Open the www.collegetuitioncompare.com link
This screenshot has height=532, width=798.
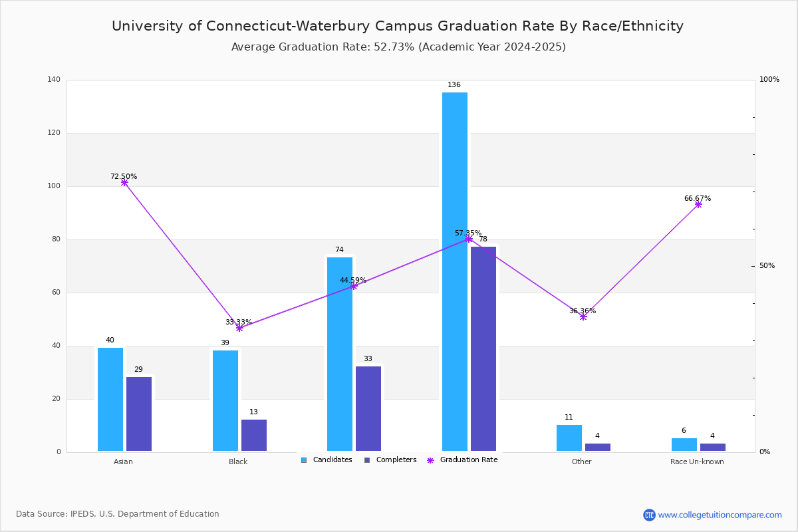pyautogui.click(x=720, y=515)
